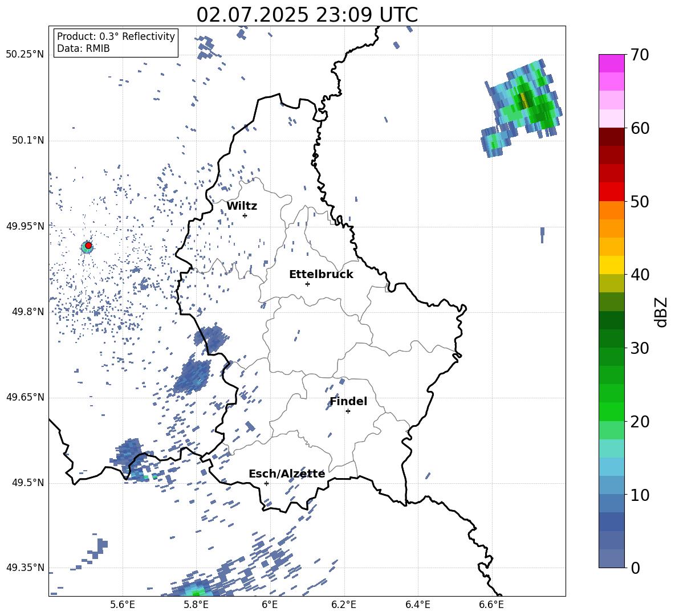Screen dimensions: 675x616
Task: Click the timestamp title 02.07.2025 23:09 UTC
Action: 307,15
